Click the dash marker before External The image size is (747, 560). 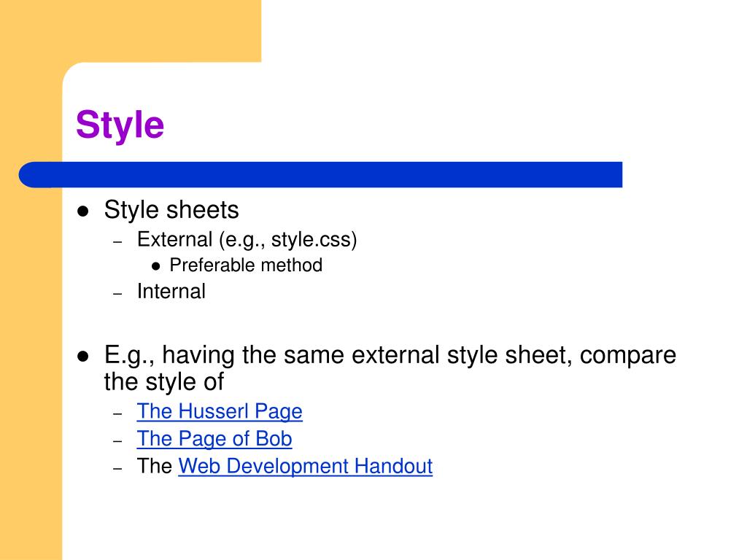(x=117, y=242)
